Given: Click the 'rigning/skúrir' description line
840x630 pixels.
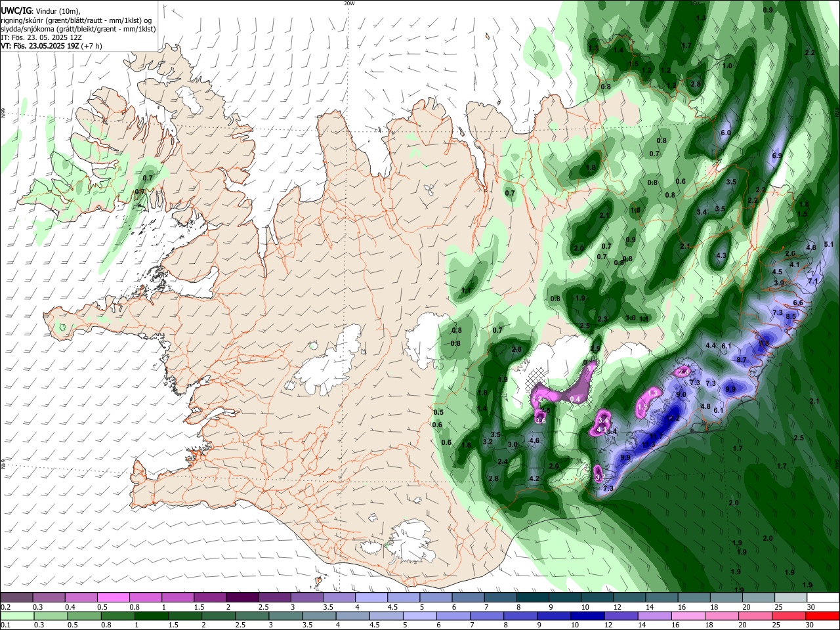Looking at the screenshot, I should [76, 20].
